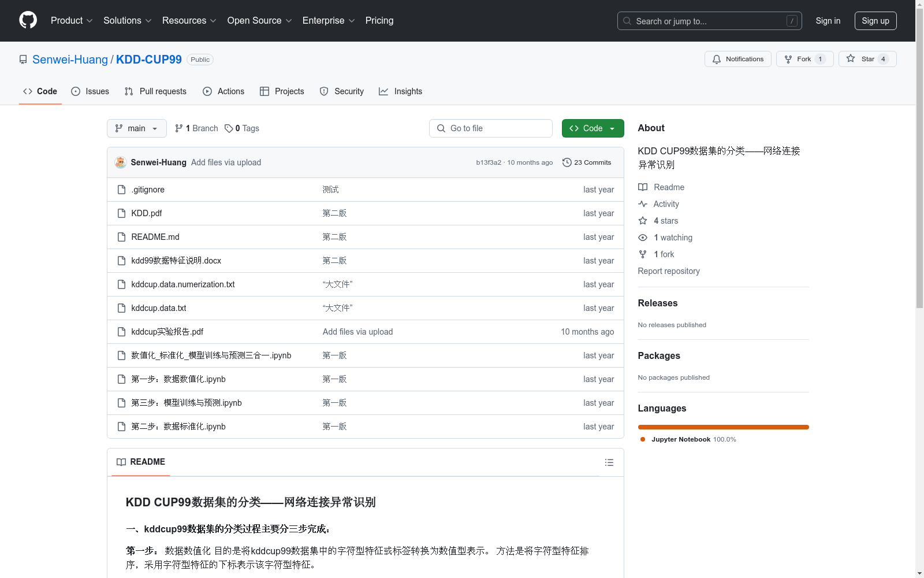The image size is (924, 578).
Task: Click Sign in
Action: coord(828,21)
